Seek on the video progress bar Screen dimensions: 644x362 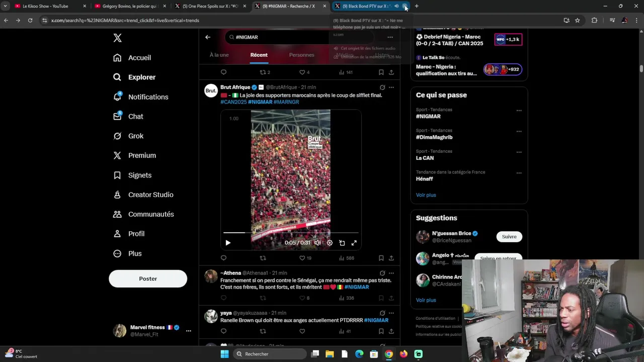pos(291,233)
